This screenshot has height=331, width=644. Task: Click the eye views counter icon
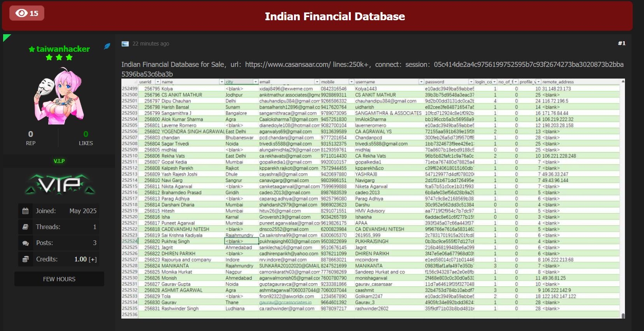click(x=21, y=13)
